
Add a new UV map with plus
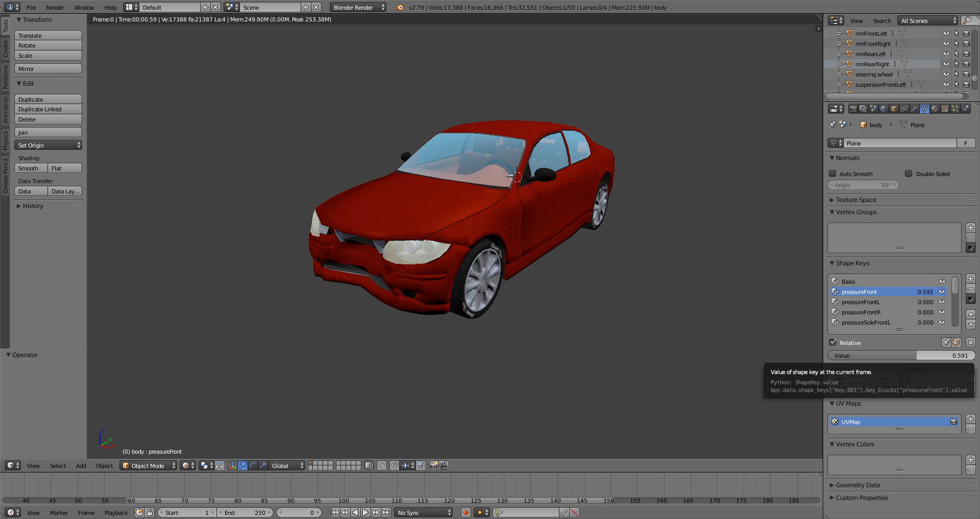(971, 419)
